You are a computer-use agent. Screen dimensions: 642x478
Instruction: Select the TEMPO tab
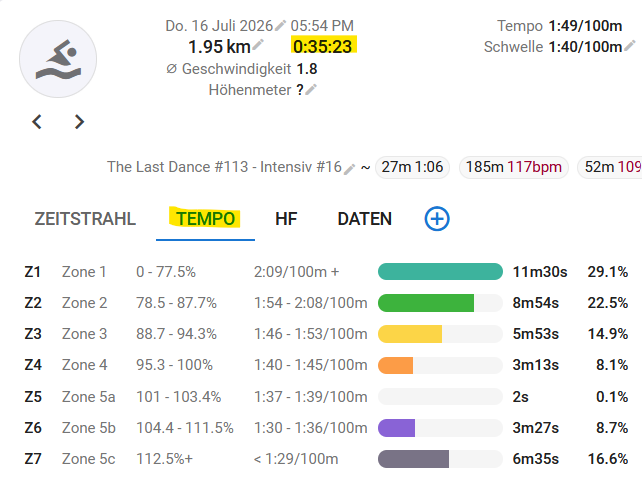pyautogui.click(x=206, y=219)
